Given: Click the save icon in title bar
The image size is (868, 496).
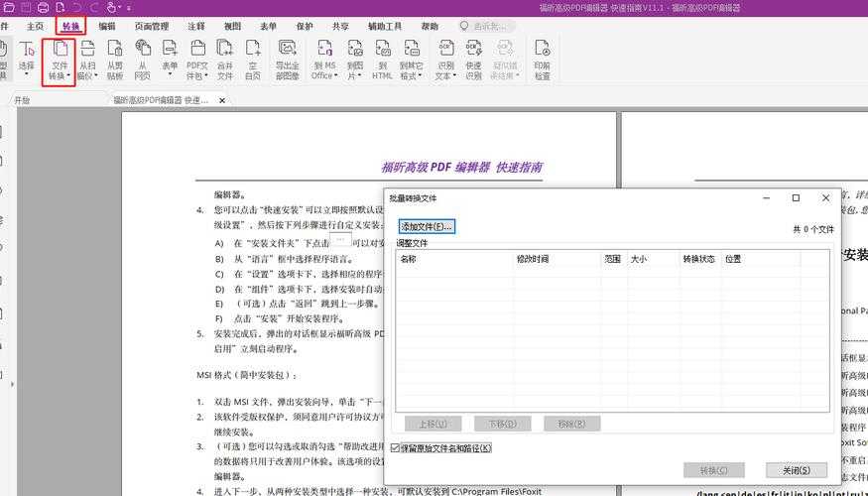Looking at the screenshot, I should pos(27,8).
